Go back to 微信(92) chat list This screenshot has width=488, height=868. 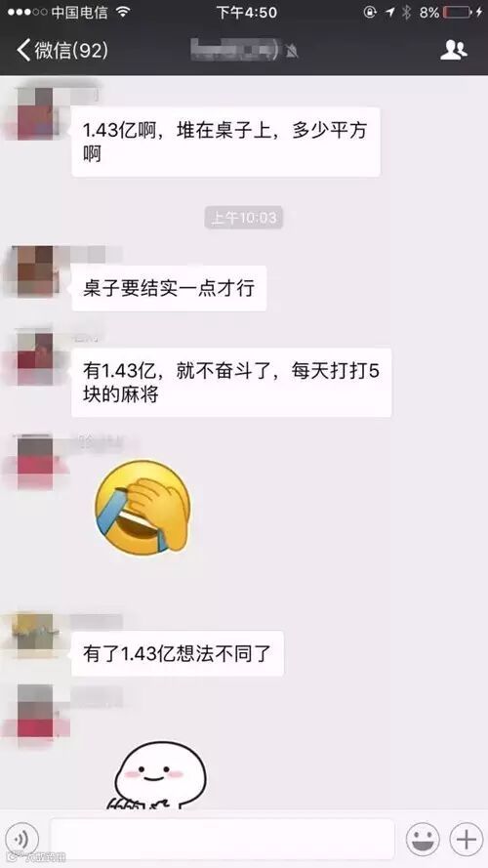(x=61, y=51)
